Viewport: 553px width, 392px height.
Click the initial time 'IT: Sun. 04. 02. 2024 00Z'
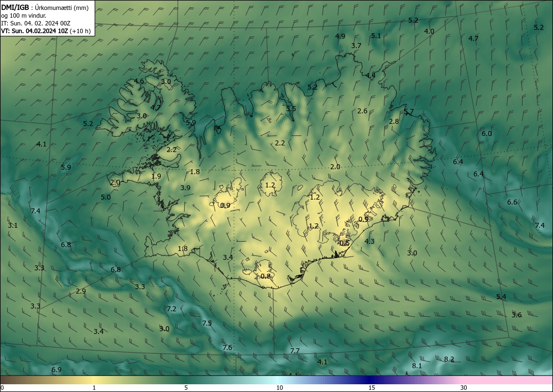35,23
